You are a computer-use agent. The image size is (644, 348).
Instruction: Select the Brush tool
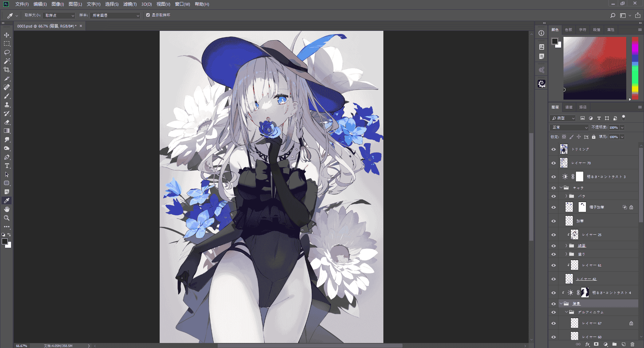7,96
